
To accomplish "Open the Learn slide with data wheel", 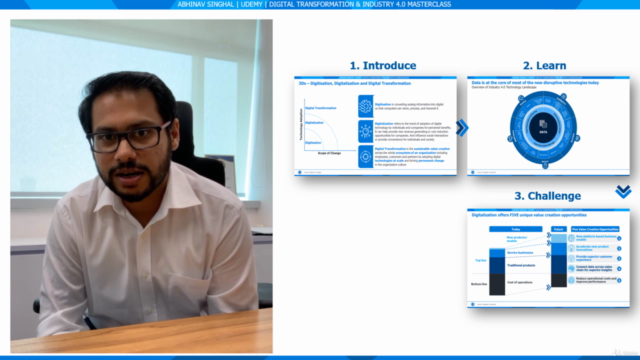I will tap(548, 126).
